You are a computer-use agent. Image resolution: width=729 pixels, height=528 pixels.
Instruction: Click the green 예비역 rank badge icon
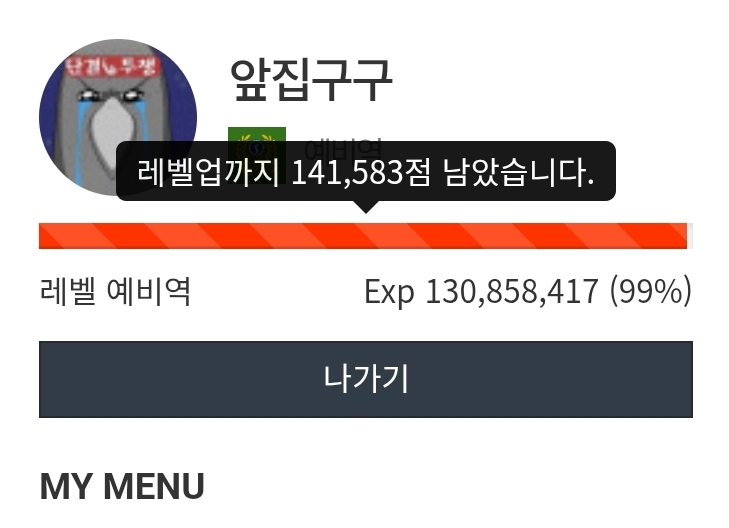click(x=257, y=135)
